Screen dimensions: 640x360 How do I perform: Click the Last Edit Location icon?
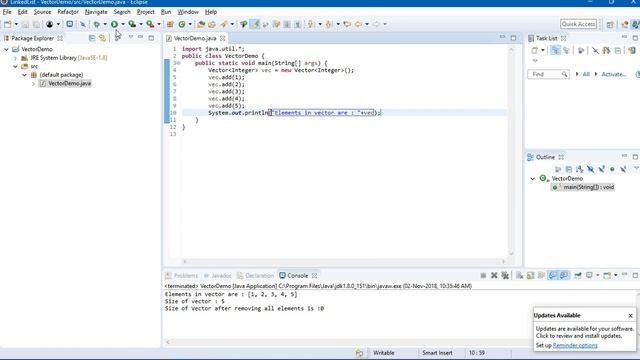pos(347,24)
